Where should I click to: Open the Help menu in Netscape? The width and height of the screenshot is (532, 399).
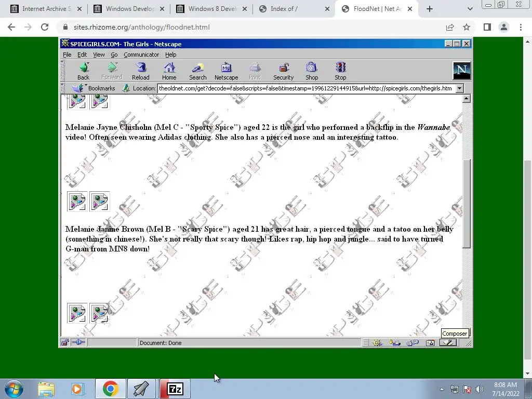click(x=170, y=55)
